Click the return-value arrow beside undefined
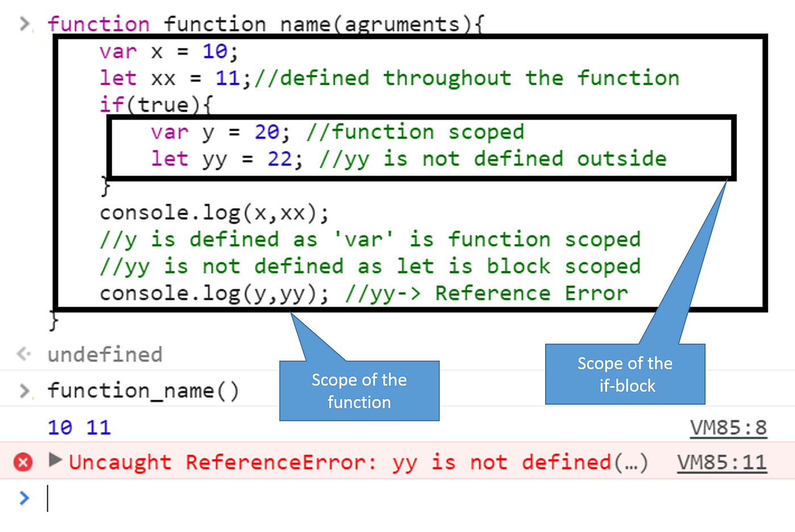The image size is (795, 532). (x=23, y=354)
